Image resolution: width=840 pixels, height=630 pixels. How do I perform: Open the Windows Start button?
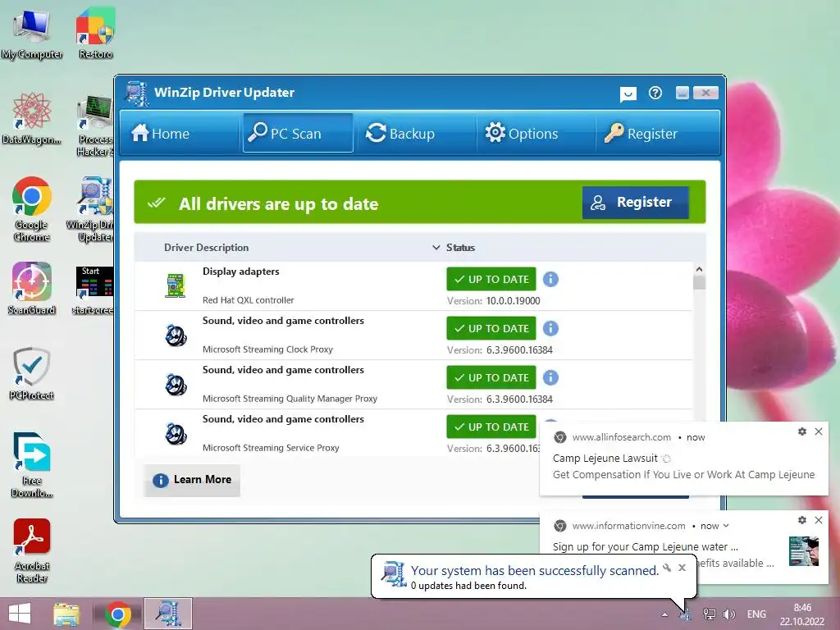pyautogui.click(x=21, y=614)
